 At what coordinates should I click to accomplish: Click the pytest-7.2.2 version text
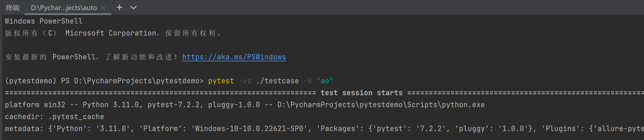pos(173,105)
